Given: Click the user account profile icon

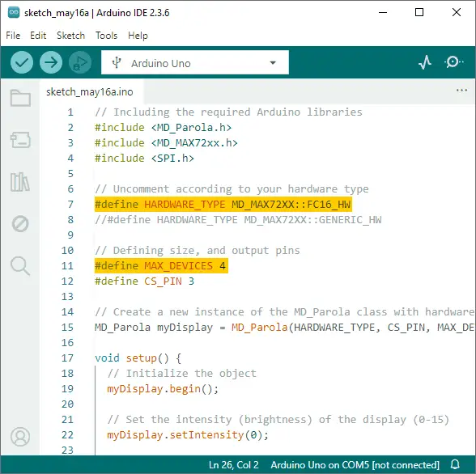Looking at the screenshot, I should click(20, 437).
